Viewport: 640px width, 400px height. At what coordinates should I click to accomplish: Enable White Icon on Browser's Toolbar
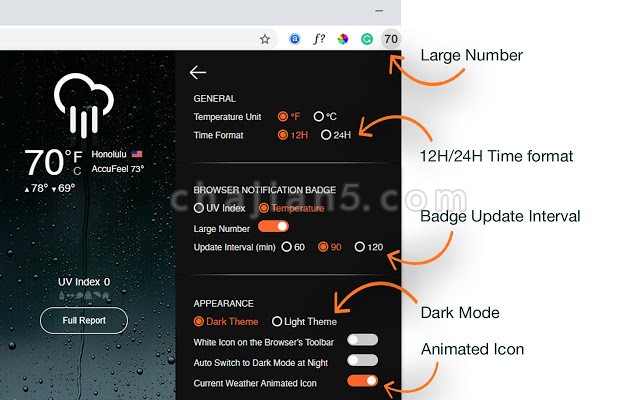[362, 340]
